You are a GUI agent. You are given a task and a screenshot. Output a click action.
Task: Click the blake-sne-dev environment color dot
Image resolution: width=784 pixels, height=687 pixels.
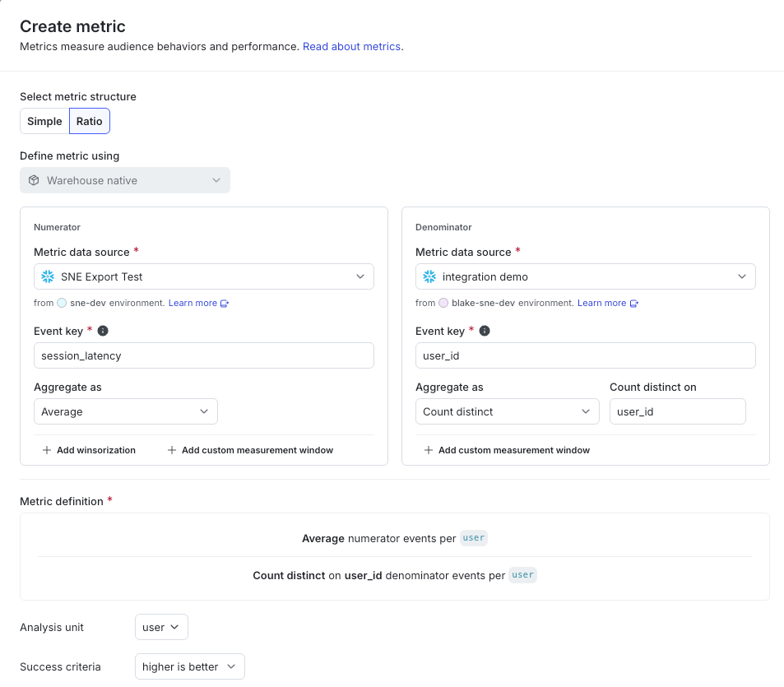tap(443, 303)
